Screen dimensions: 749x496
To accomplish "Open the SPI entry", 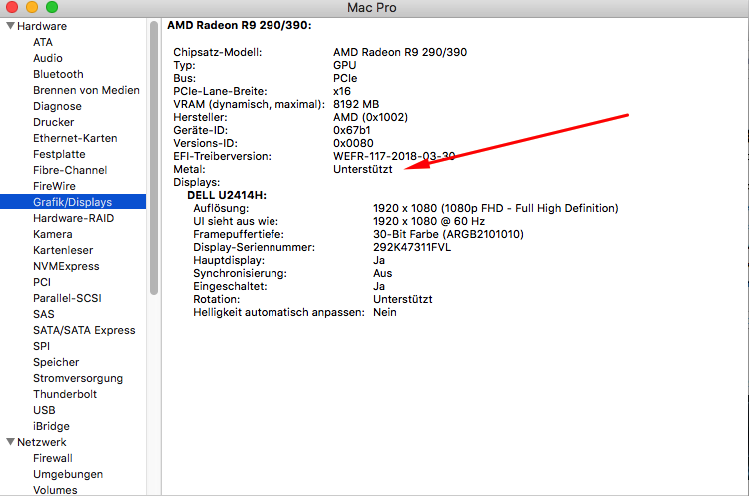I will 42,346.
